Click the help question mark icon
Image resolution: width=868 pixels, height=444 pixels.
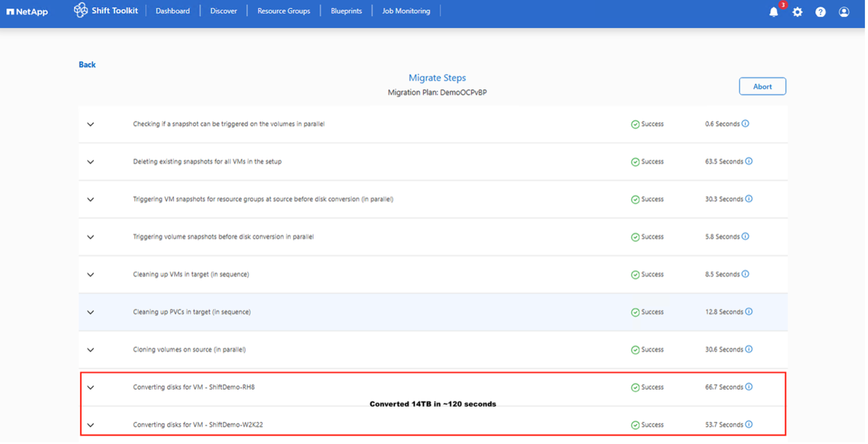coord(820,12)
